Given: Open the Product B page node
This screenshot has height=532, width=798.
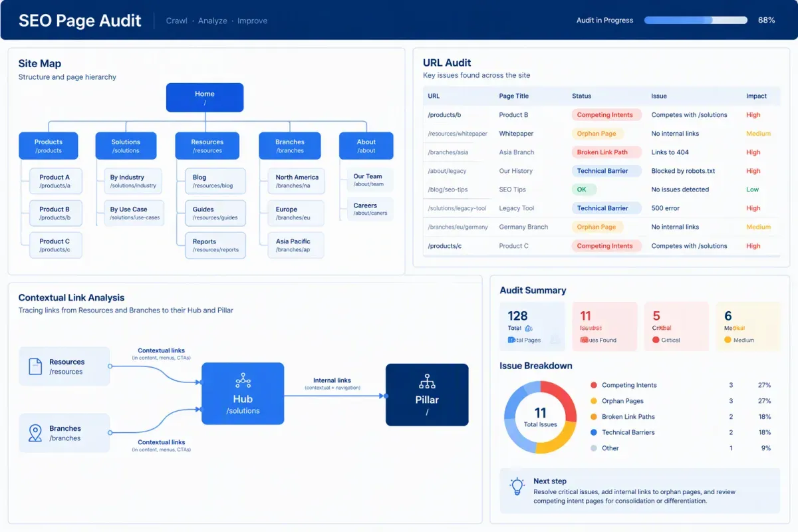Looking at the screenshot, I should [x=55, y=213].
